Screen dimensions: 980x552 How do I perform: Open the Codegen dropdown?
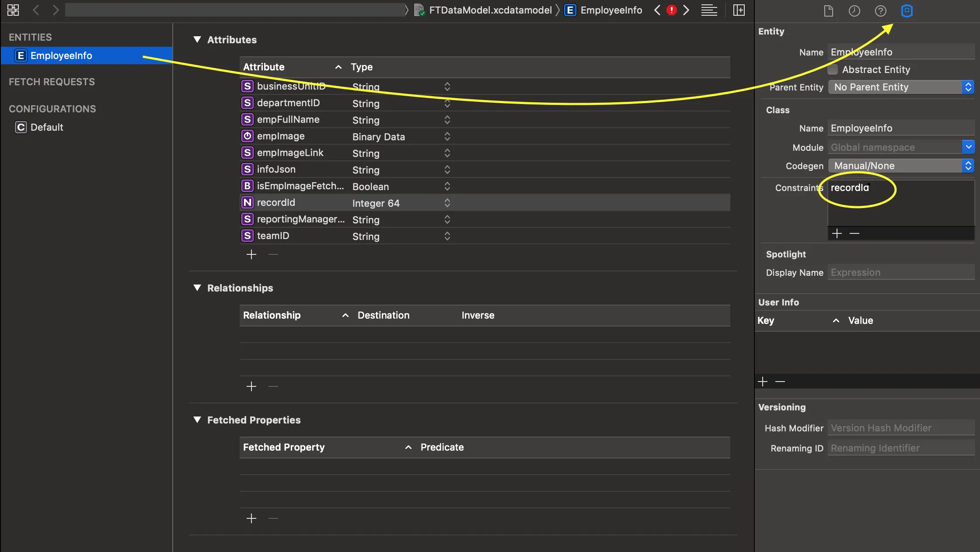point(901,166)
